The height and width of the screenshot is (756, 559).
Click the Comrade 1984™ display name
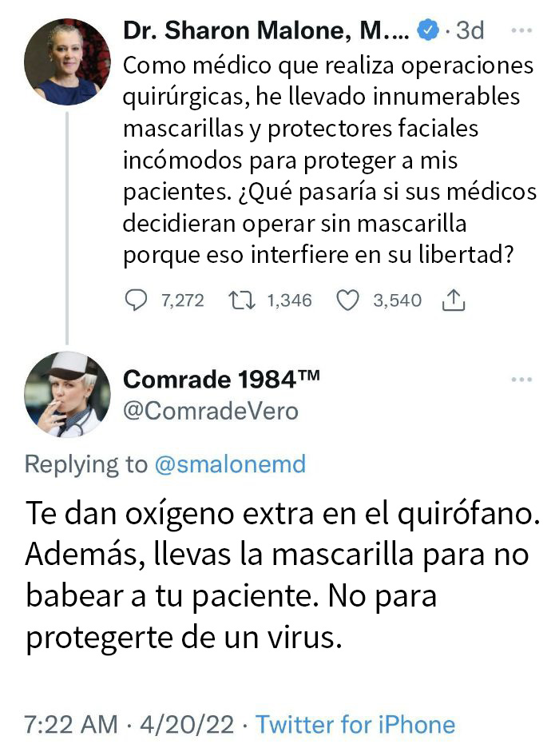point(222,380)
